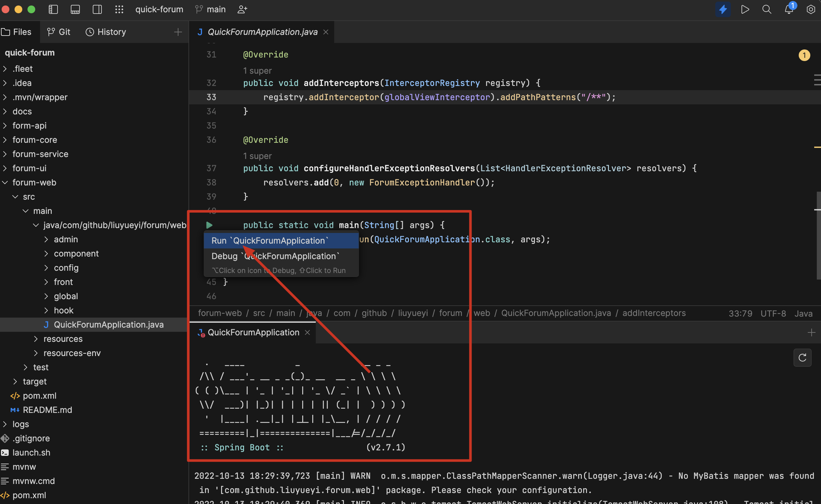Image resolution: width=821 pixels, height=504 pixels.
Task: Click the green run gutter icon beside main method
Action: [209, 225]
